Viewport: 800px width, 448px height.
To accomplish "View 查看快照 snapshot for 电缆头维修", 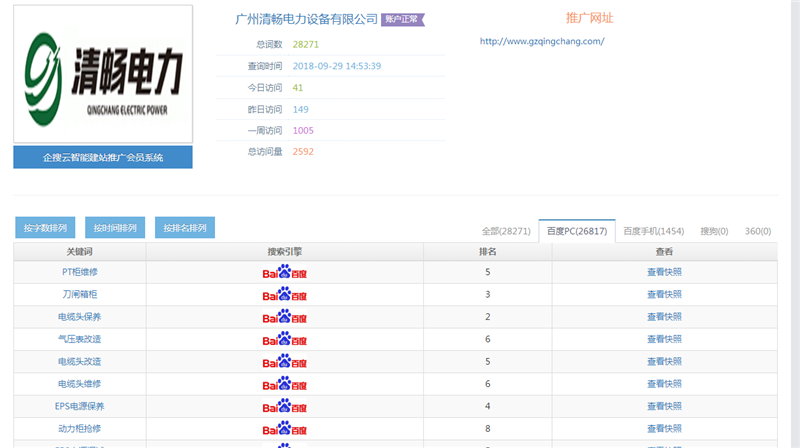I will (x=664, y=384).
